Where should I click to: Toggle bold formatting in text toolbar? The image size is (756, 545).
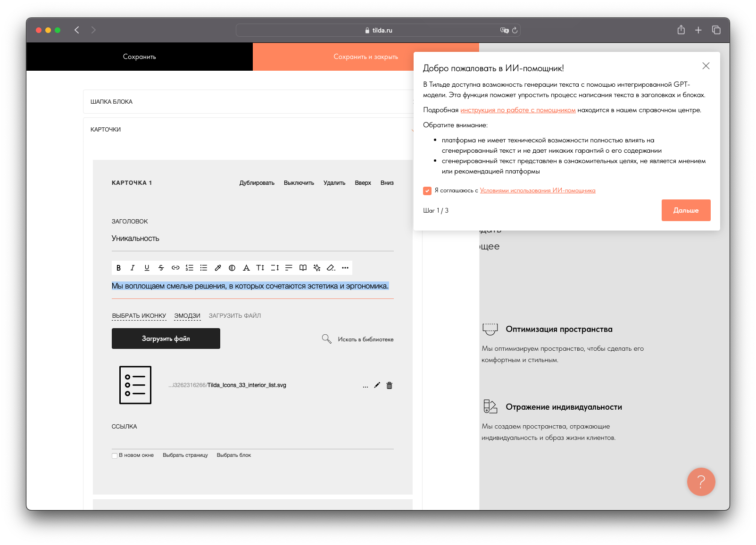119,268
